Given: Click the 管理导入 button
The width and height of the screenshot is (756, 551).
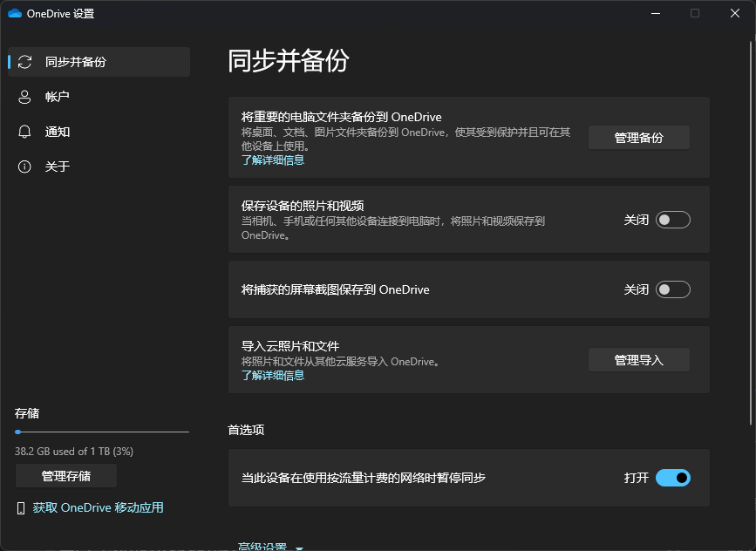Looking at the screenshot, I should 639,360.
